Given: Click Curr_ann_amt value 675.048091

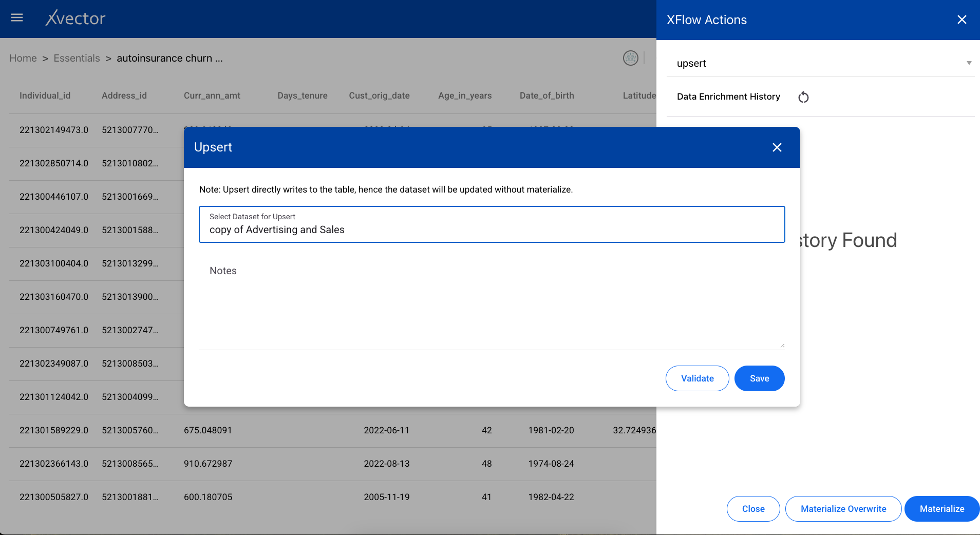Looking at the screenshot, I should (208, 430).
